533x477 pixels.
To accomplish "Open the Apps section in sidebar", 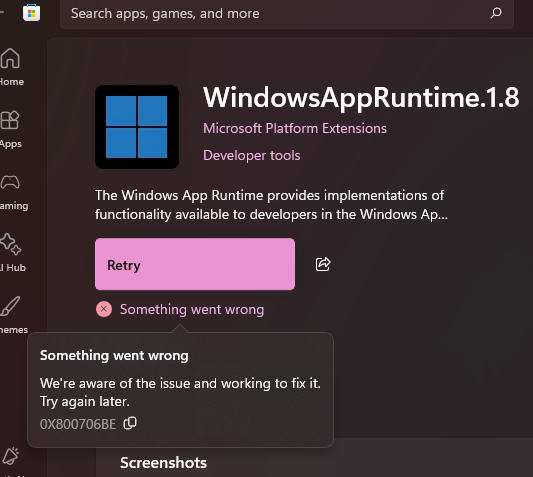I will click(x=10, y=129).
